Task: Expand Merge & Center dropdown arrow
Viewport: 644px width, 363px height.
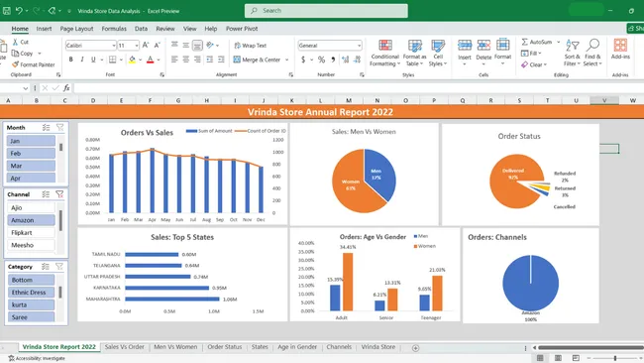Action: 286,60
